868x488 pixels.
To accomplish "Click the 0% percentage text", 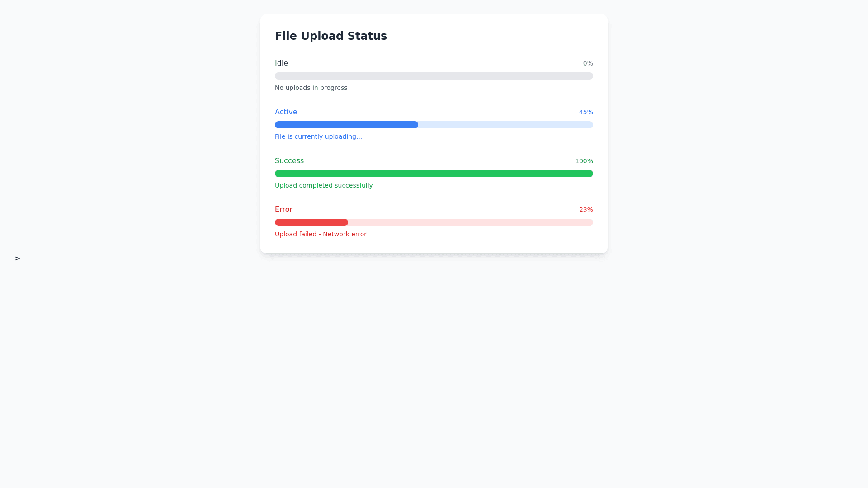I will (x=588, y=64).
